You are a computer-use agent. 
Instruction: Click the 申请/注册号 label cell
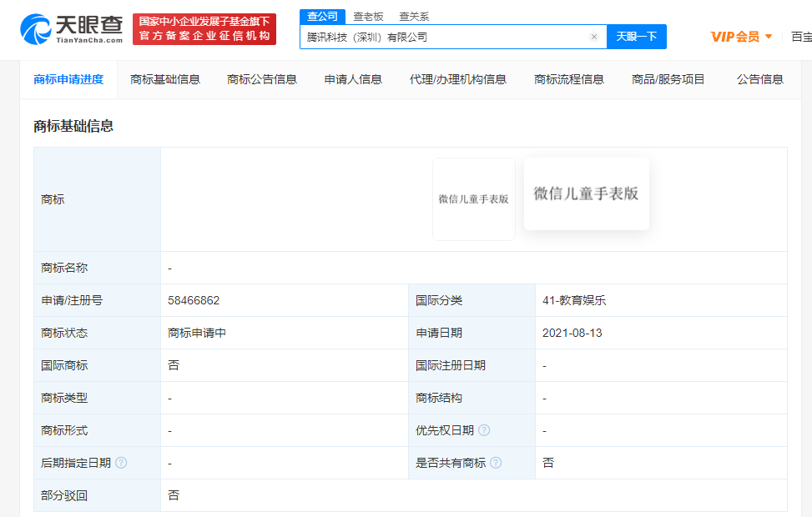[x=98, y=300]
